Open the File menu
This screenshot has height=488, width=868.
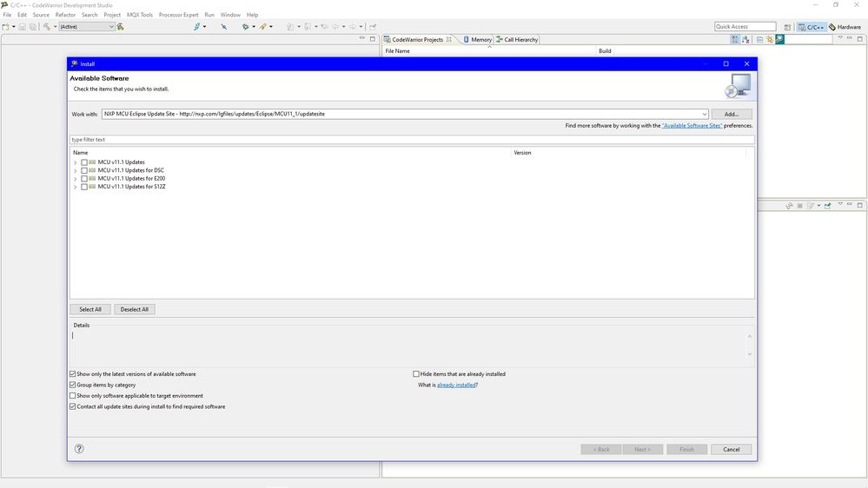pyautogui.click(x=7, y=15)
